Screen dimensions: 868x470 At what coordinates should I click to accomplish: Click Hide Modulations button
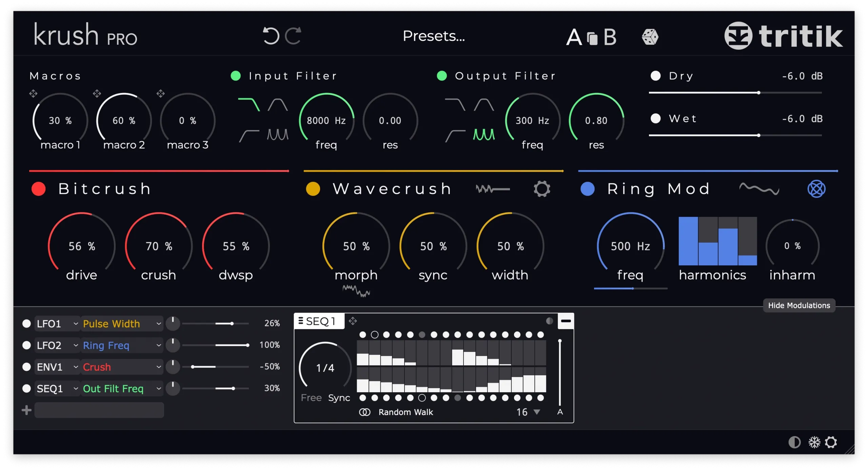pos(799,305)
